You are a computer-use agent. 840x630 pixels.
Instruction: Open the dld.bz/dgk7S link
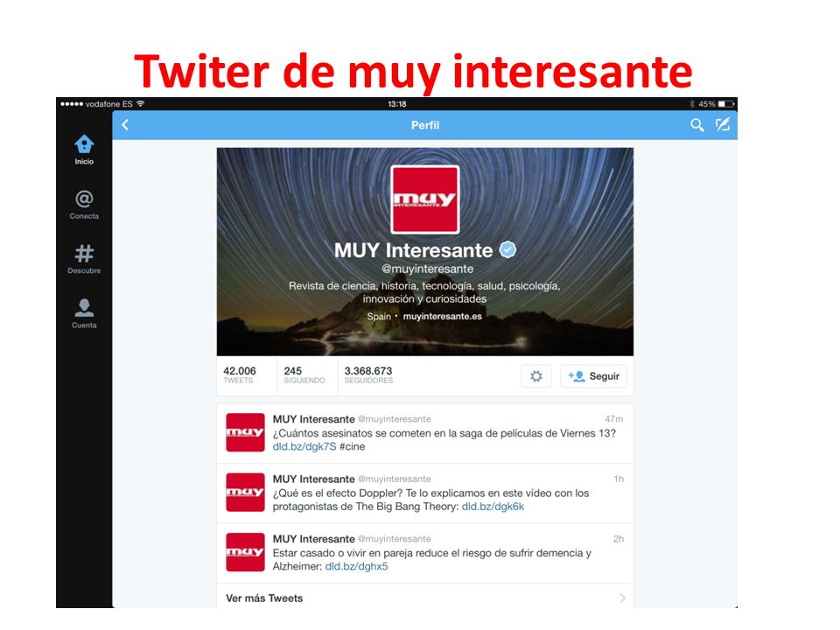coord(304,447)
